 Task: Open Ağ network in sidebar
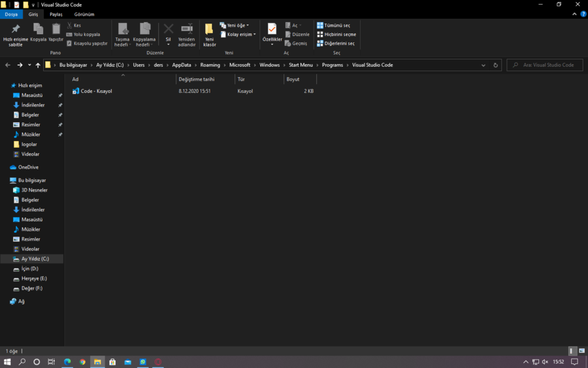point(21,301)
